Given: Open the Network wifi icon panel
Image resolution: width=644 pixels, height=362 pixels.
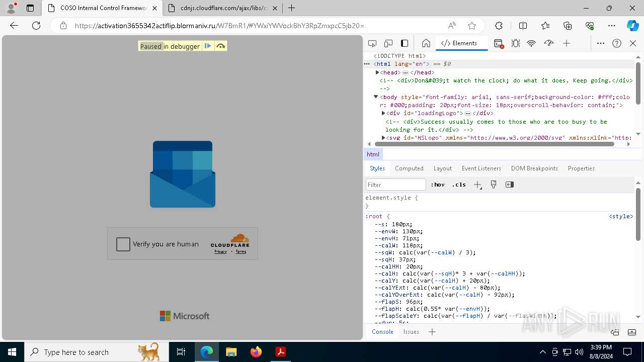Looking at the screenshot, I should coord(531,44).
